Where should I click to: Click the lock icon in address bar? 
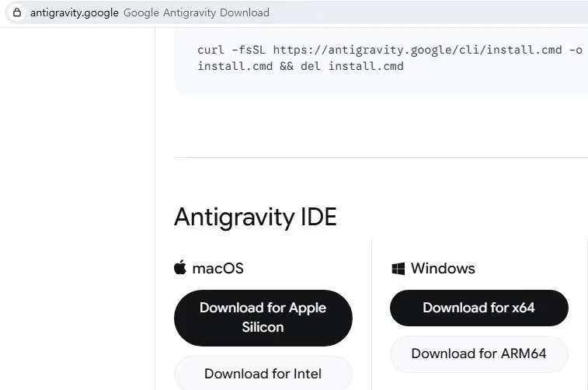[x=17, y=12]
